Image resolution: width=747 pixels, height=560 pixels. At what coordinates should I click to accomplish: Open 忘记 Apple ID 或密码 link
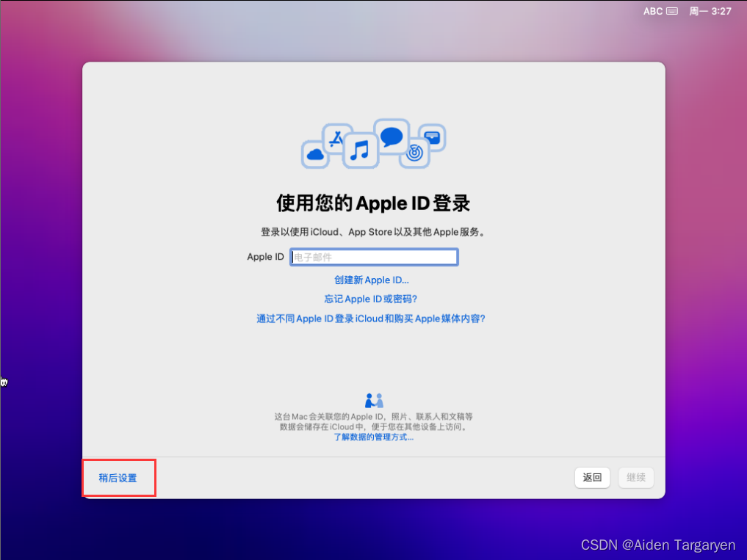coord(371,299)
